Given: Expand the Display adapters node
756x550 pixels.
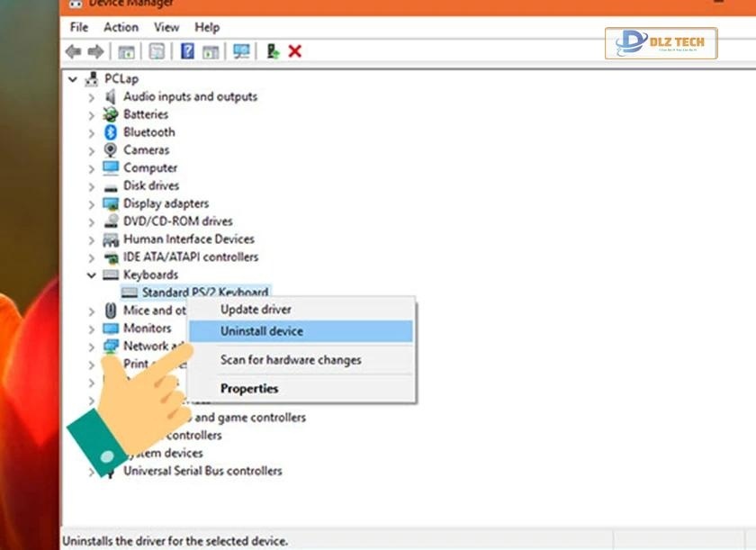Looking at the screenshot, I should click(91, 204).
